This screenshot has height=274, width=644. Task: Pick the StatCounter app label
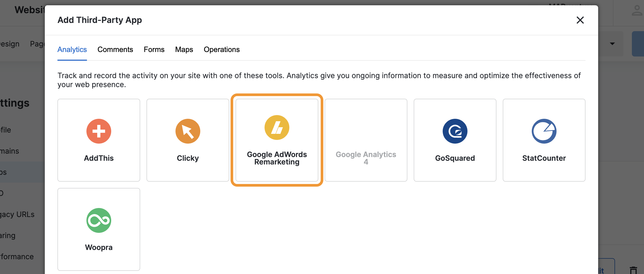point(544,158)
